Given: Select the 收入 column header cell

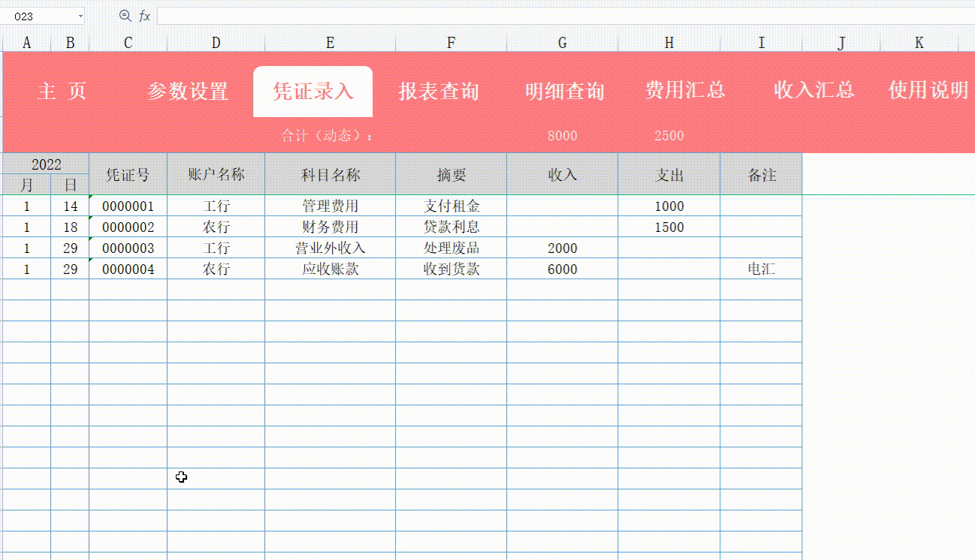Looking at the screenshot, I should [x=562, y=174].
